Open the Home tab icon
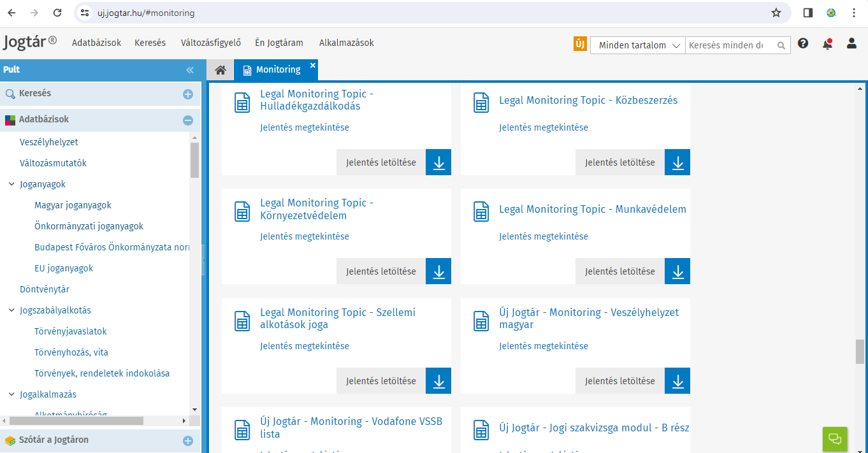 tap(221, 70)
